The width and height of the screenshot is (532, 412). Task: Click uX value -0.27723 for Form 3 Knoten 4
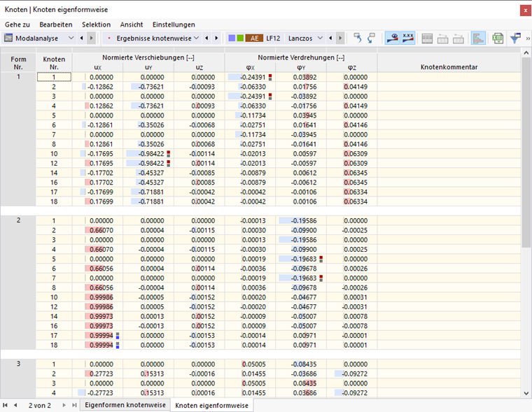coord(98,392)
